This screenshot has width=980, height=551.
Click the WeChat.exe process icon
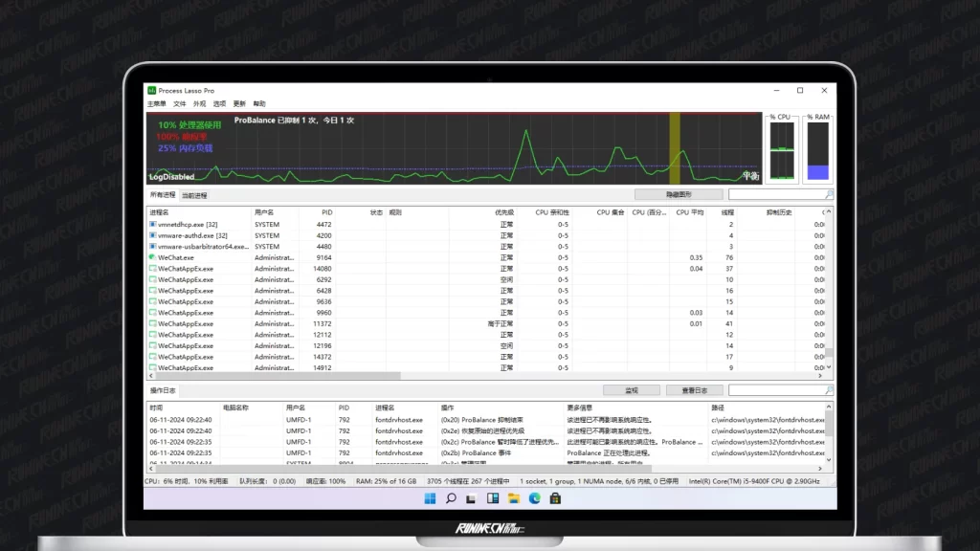(x=152, y=257)
